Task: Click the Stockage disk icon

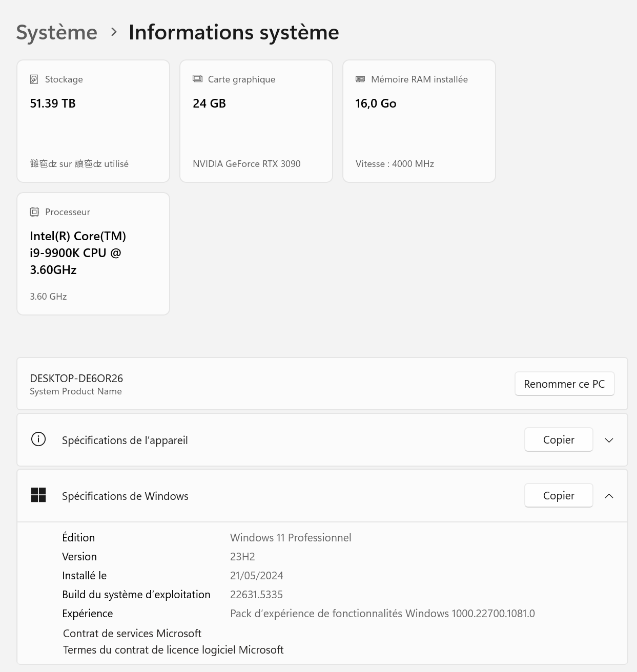Action: (34, 79)
